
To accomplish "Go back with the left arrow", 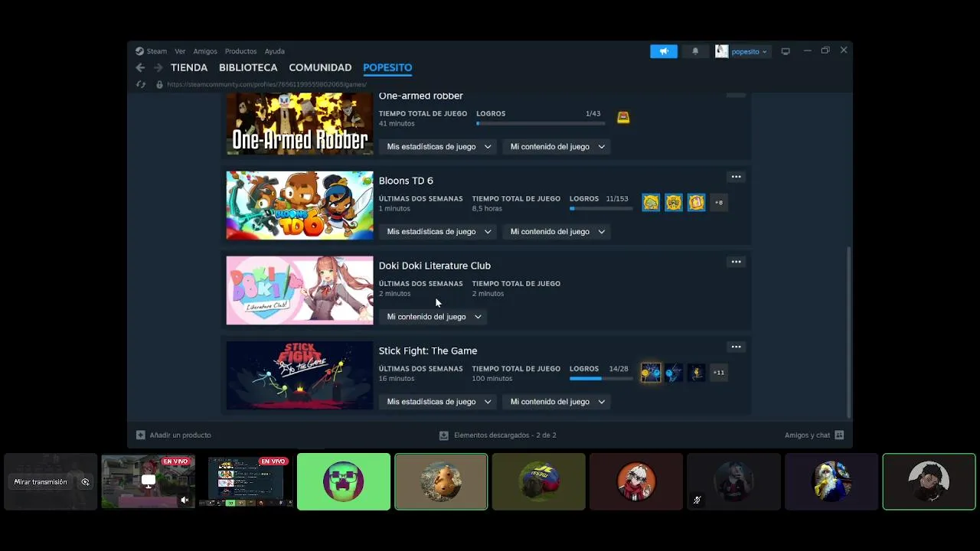I will (140, 67).
